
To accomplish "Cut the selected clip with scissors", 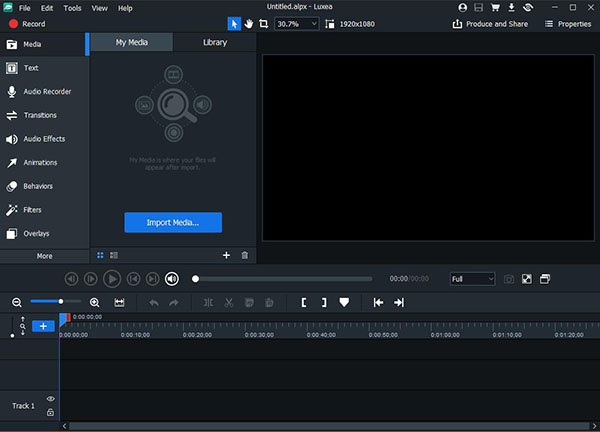I will point(229,303).
